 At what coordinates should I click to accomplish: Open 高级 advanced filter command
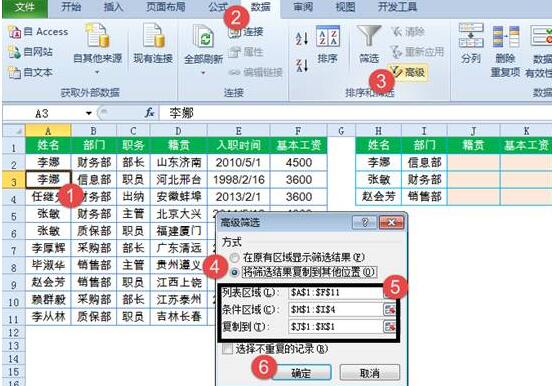pos(408,73)
